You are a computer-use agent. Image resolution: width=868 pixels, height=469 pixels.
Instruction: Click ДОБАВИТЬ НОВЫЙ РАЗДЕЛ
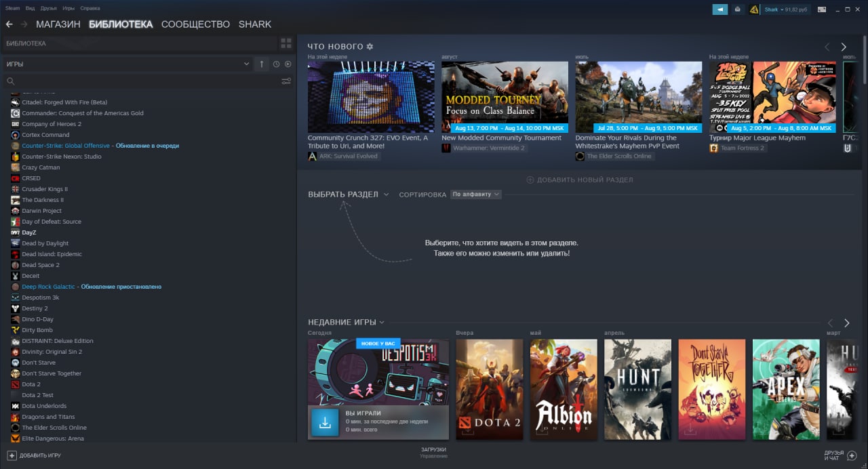point(580,180)
